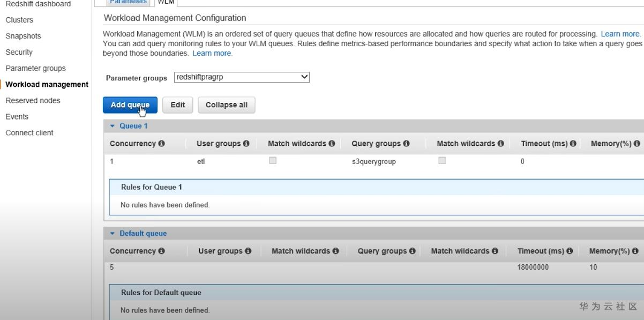The image size is (644, 320).
Task: Click info icon beside Queue 1 User groups
Action: coord(246,144)
